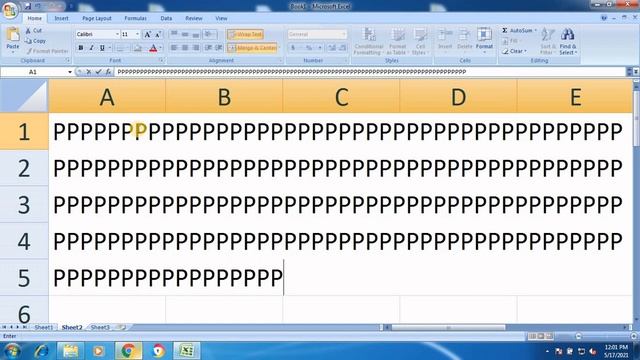Open the Sort & Filter menu
Viewport: 640px width, 360px height.
point(547,41)
